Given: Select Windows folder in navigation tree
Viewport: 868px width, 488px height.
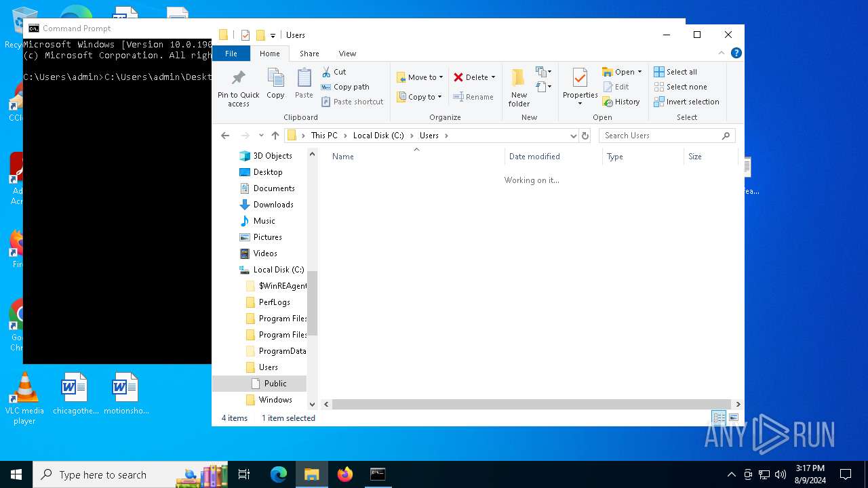Looking at the screenshot, I should pyautogui.click(x=275, y=400).
